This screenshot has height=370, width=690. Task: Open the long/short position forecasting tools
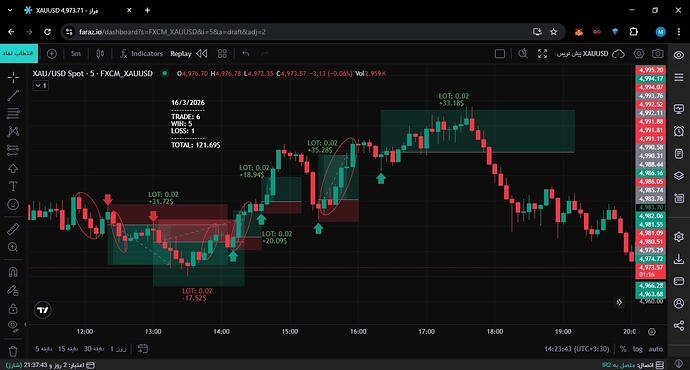[x=13, y=150]
